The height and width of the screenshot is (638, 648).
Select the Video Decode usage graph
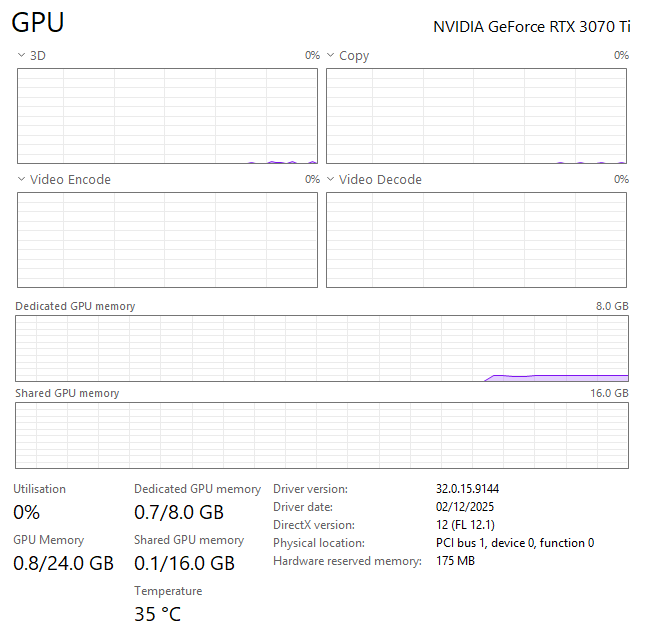[x=476, y=240]
